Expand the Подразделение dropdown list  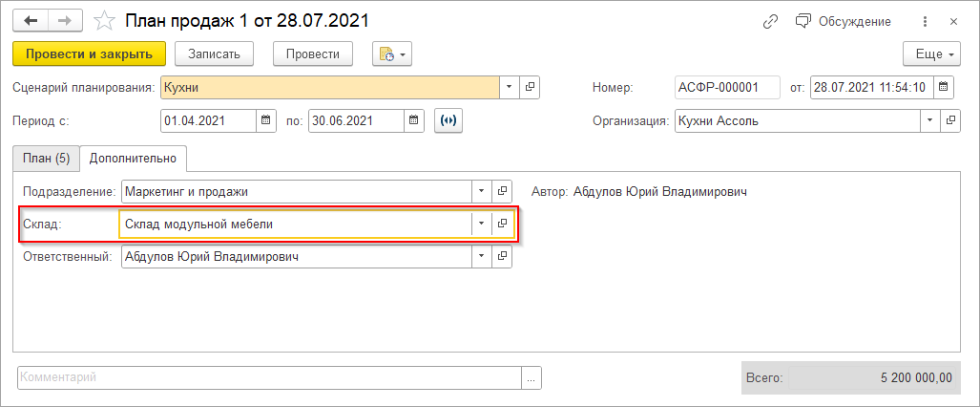pyautogui.click(x=482, y=191)
